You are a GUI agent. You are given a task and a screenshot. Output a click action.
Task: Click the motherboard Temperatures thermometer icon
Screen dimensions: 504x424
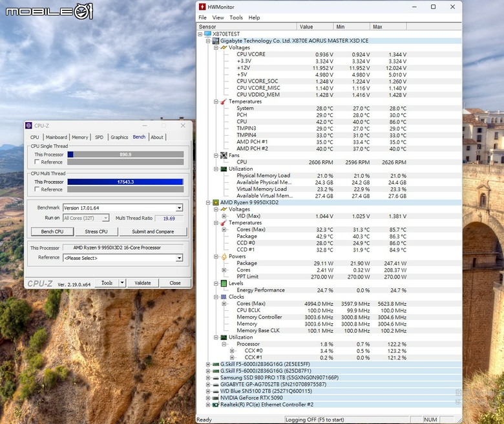click(x=224, y=101)
